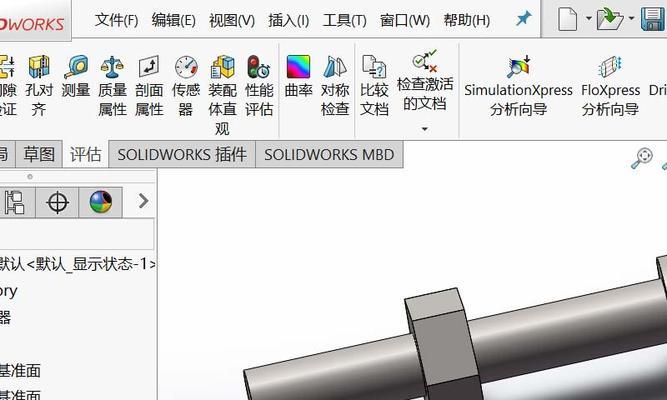Screen dimensions: 667x400
Task: Click the feature tree filter field
Action: coord(77,234)
